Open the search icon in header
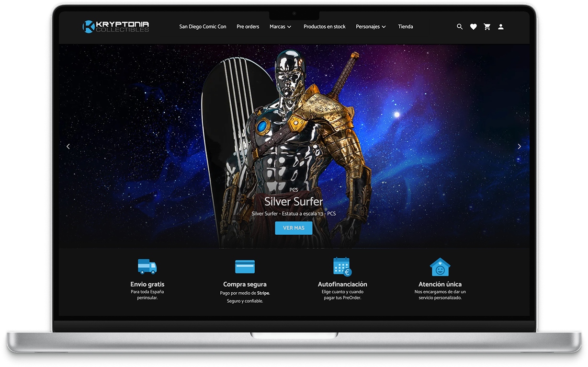The image size is (588, 367). point(460,27)
